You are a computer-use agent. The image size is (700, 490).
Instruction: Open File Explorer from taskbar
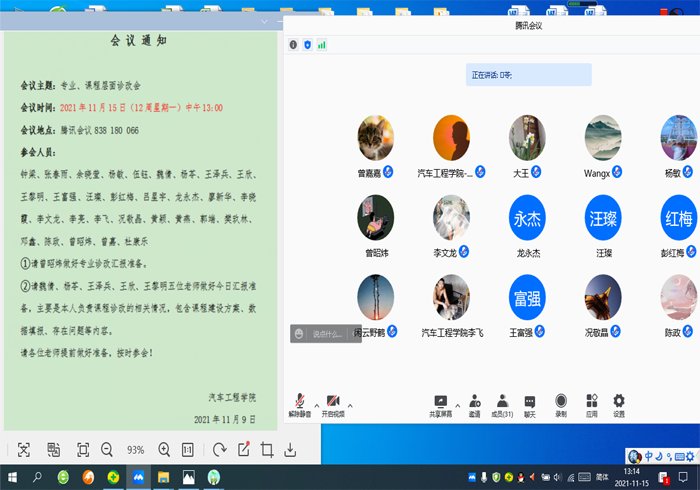pyautogui.click(x=163, y=478)
